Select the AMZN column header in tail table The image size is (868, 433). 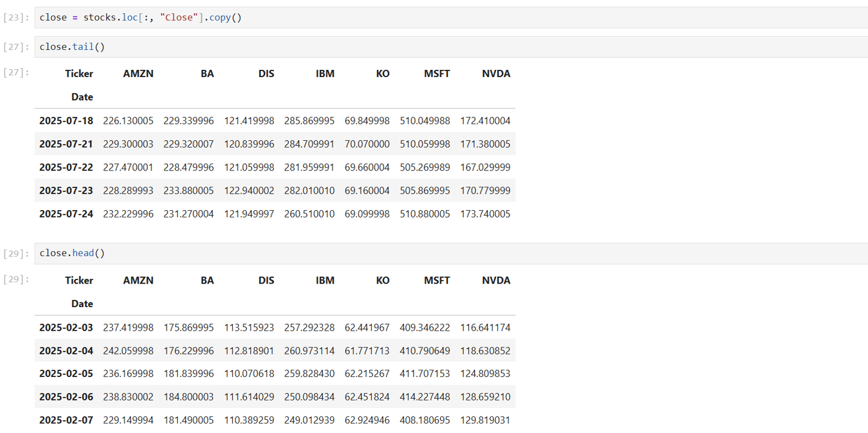click(138, 73)
